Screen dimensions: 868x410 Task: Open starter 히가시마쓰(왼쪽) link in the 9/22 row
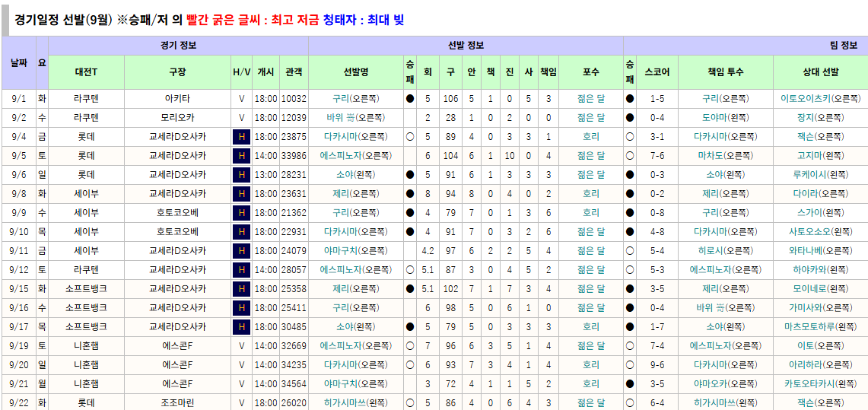coord(356,403)
